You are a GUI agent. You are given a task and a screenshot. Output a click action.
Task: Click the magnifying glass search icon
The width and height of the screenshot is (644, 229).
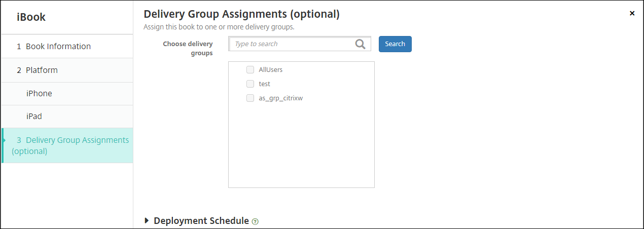[360, 44]
